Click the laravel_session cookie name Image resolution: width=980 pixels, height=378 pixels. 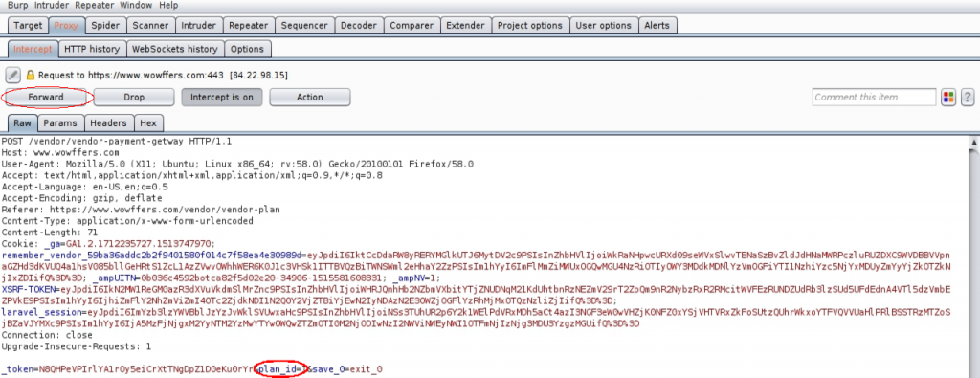(x=40, y=312)
